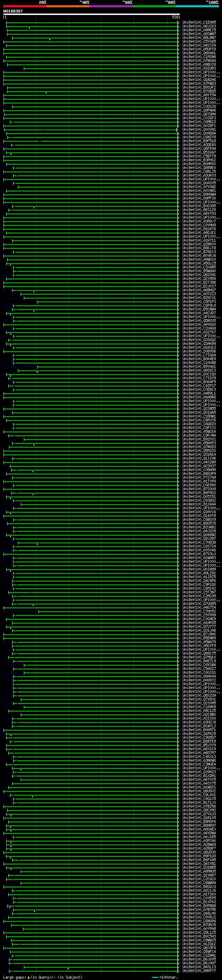Click the UniRef100_B7DMJ5 label
Viewport: 222px width, 980px height.
click(x=199, y=925)
